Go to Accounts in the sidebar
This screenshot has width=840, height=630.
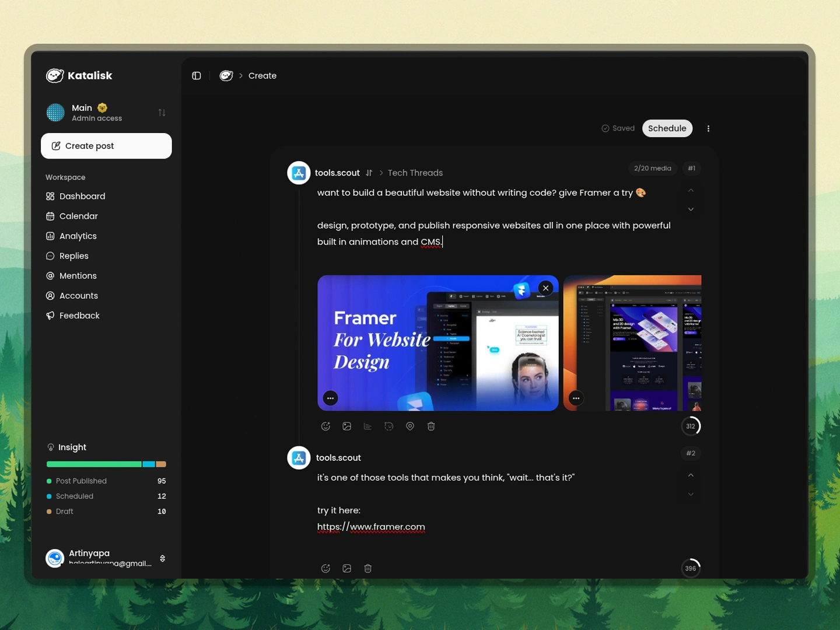coord(72,296)
